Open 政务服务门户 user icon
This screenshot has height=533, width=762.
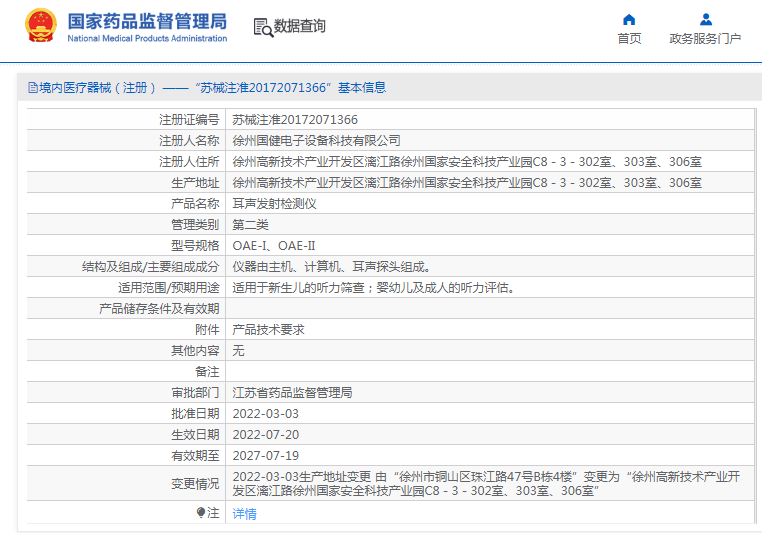click(706, 19)
